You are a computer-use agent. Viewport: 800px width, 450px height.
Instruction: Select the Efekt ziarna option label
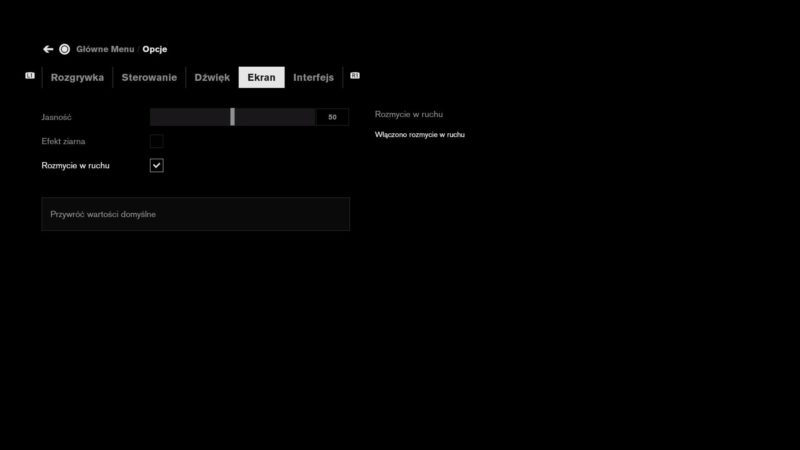point(63,141)
